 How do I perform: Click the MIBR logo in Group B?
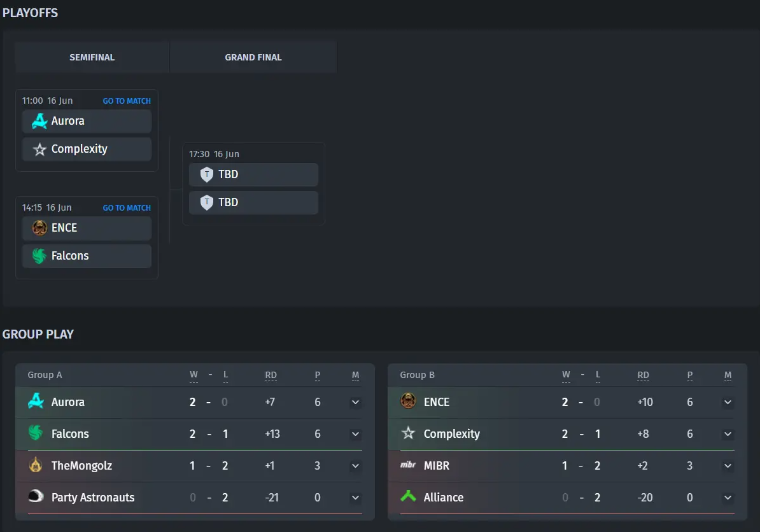tap(408, 465)
